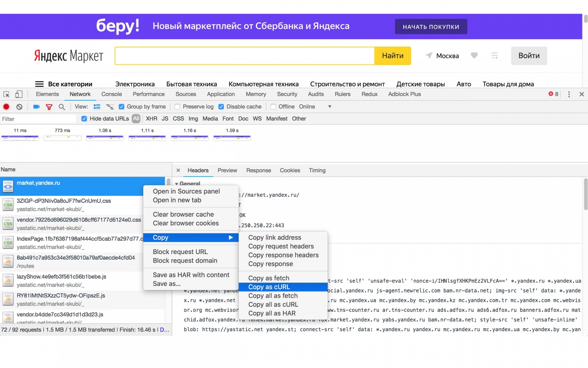Viewport: 588px width, 368px height.
Task: Filter requests by JS type
Action: tap(165, 118)
